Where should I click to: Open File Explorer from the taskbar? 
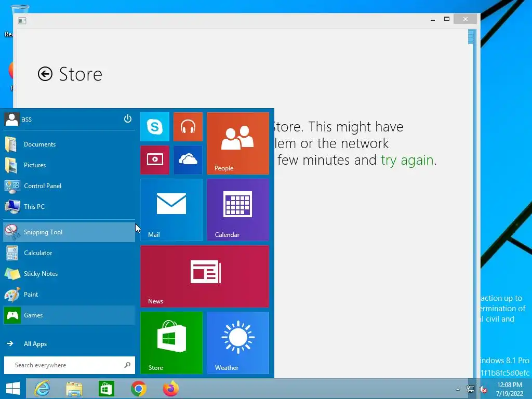coord(74,389)
